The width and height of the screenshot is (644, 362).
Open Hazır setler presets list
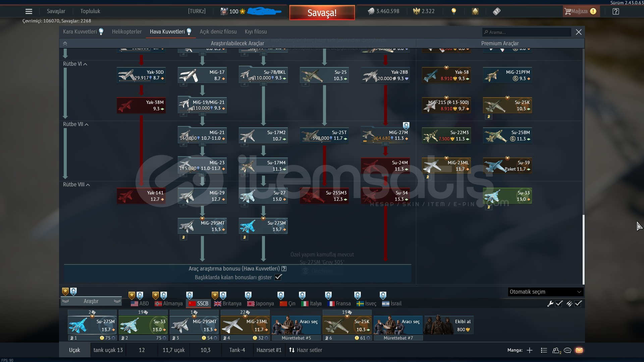click(x=306, y=350)
